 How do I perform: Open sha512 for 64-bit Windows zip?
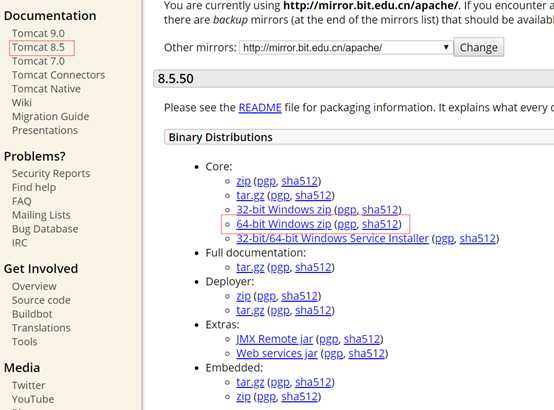click(380, 224)
